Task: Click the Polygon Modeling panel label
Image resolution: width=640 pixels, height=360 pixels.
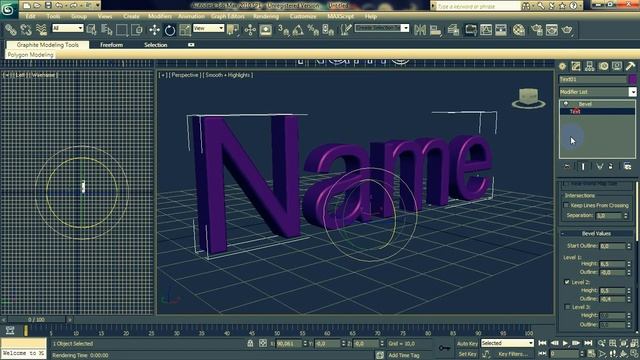Action: [x=31, y=55]
